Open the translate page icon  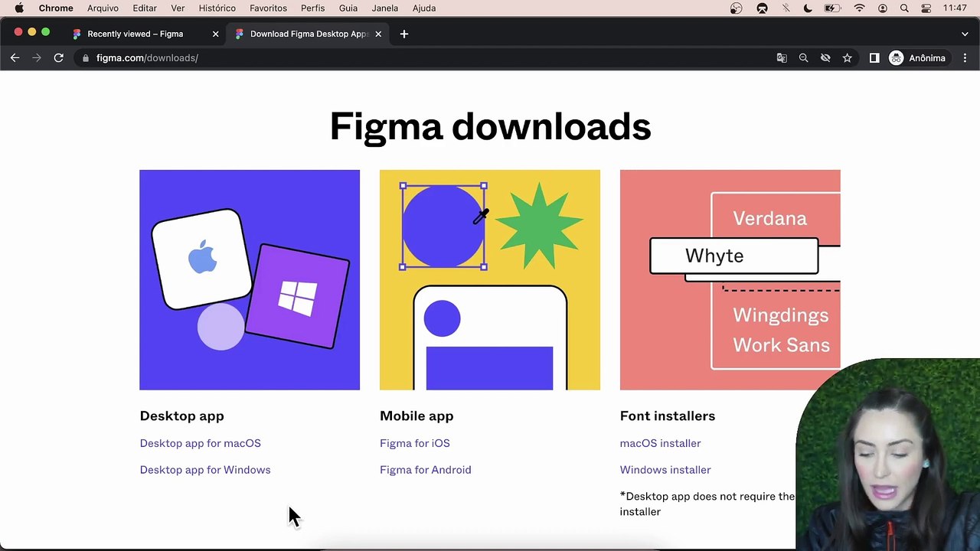(782, 58)
